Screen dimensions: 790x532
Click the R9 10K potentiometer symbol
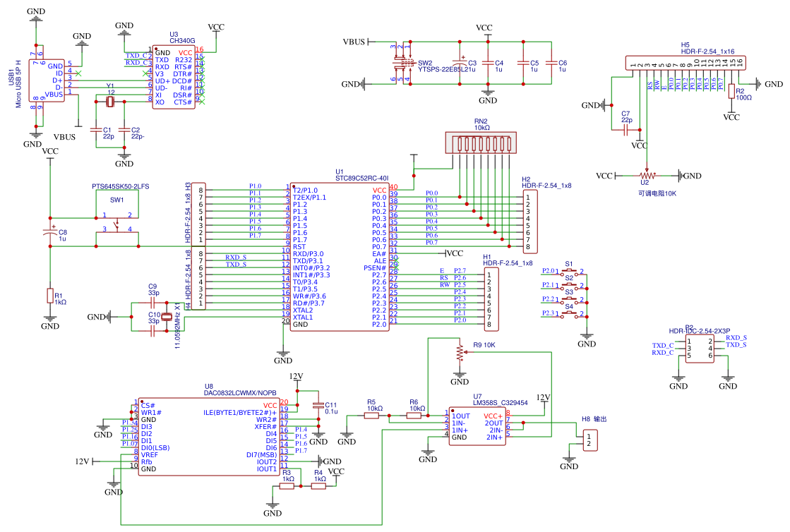tap(460, 351)
